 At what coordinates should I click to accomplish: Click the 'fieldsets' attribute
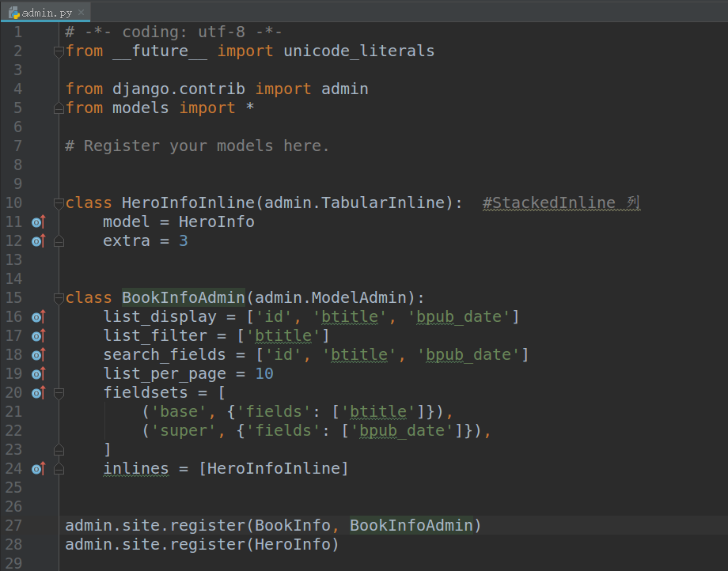[x=146, y=393]
